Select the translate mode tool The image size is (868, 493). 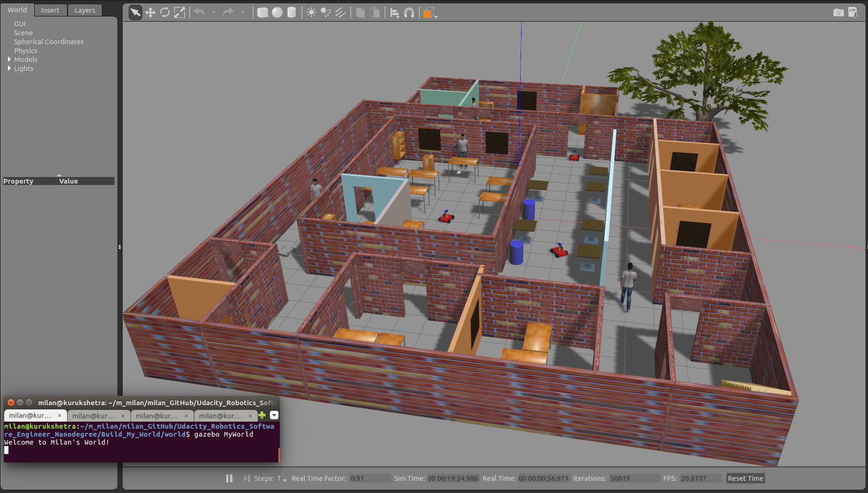pos(150,13)
